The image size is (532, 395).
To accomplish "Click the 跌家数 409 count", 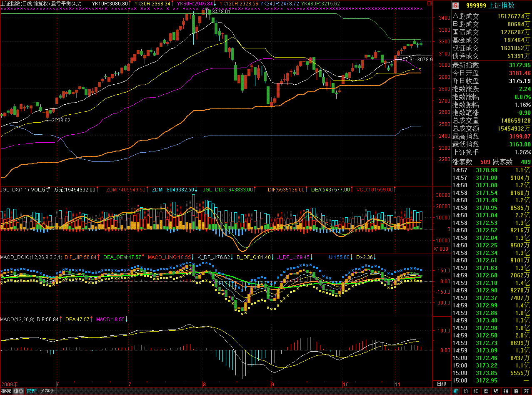I will (526, 162).
